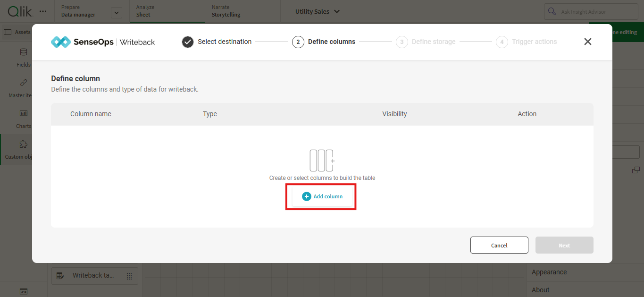Click the Type column header
The width and height of the screenshot is (644, 297).
210,114
